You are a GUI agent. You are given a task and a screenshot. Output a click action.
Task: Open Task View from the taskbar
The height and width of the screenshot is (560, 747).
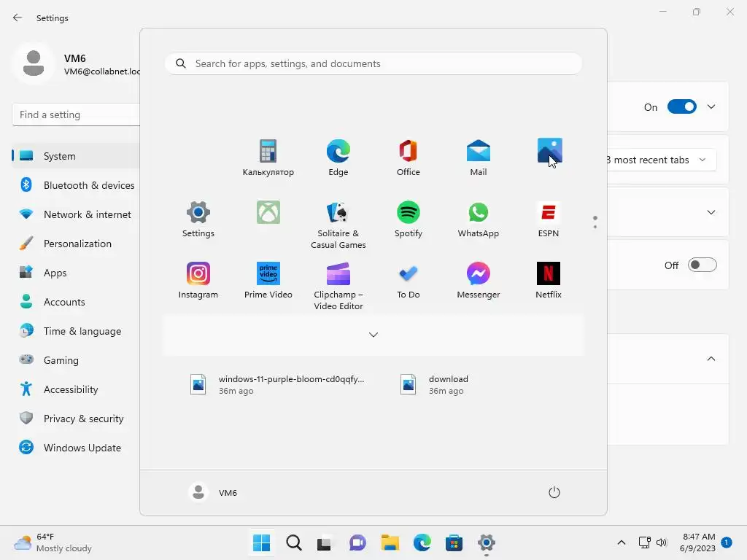pyautogui.click(x=325, y=542)
